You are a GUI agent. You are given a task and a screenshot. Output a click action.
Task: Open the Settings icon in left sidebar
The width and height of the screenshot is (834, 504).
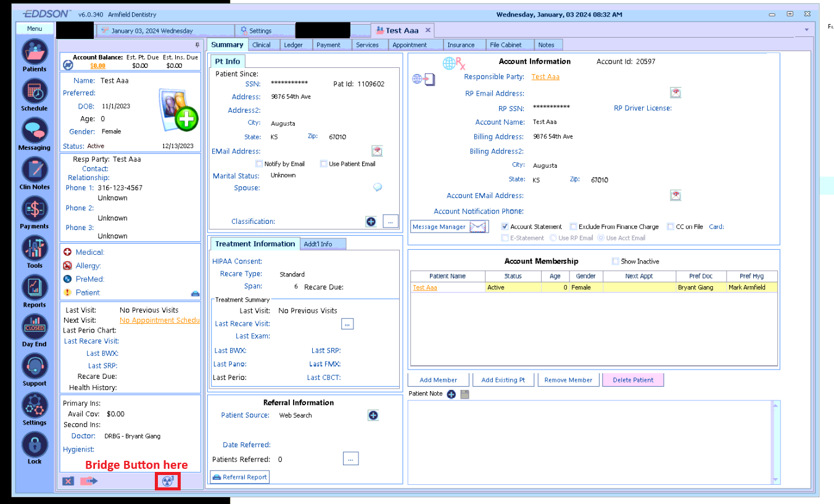(35, 405)
